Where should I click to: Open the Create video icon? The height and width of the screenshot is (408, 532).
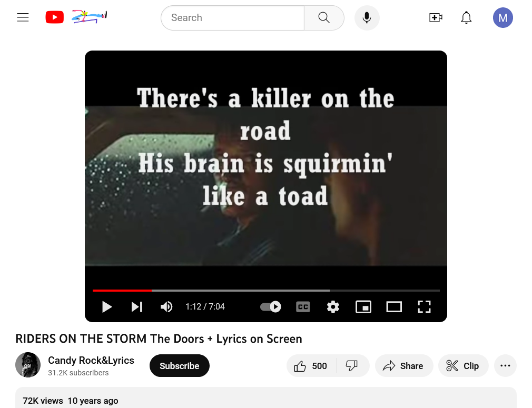(436, 17)
